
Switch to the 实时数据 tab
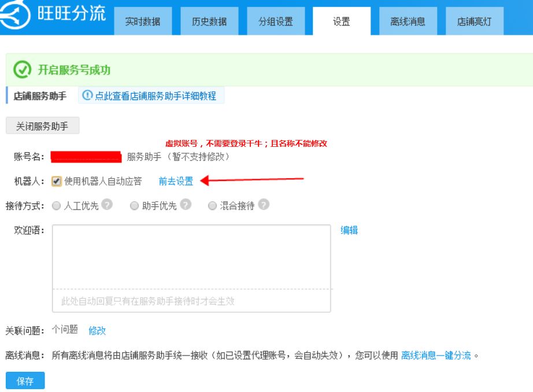pyautogui.click(x=143, y=21)
